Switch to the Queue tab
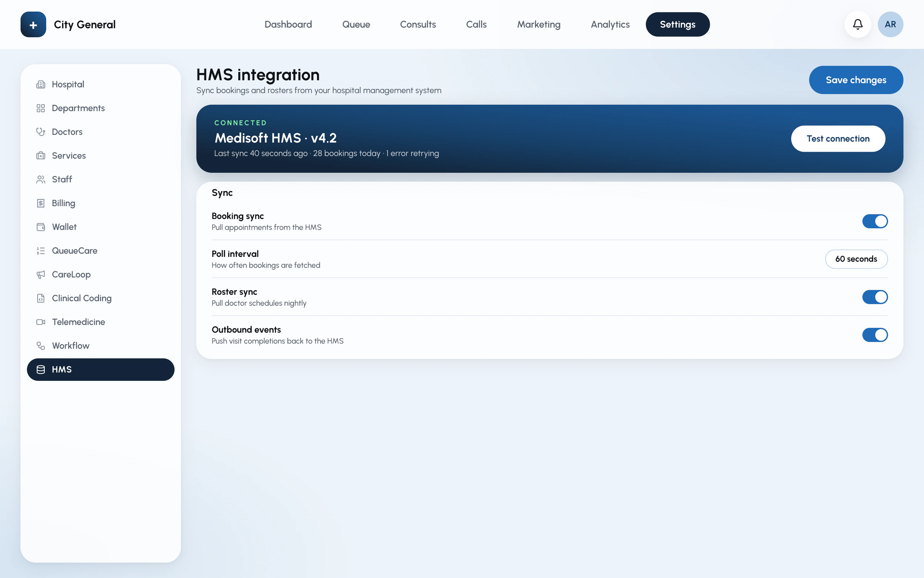924x578 pixels. click(356, 25)
